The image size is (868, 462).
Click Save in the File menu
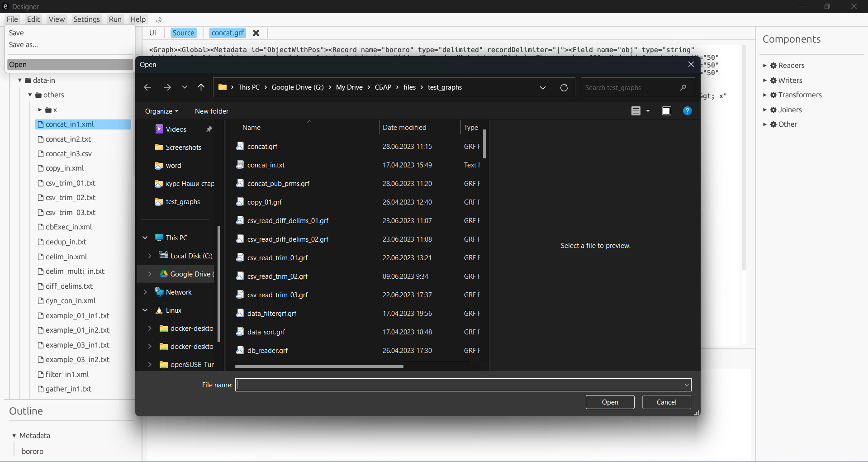(16, 33)
